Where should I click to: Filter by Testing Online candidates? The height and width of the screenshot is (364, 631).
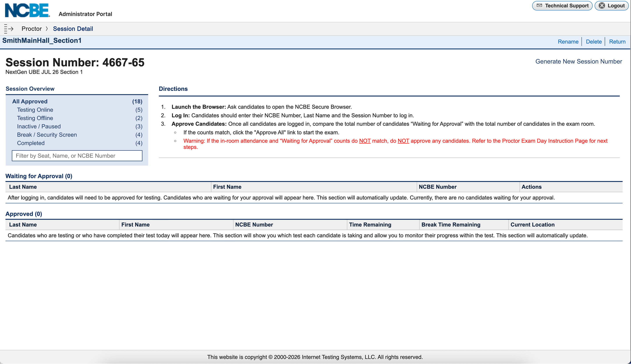tap(35, 110)
